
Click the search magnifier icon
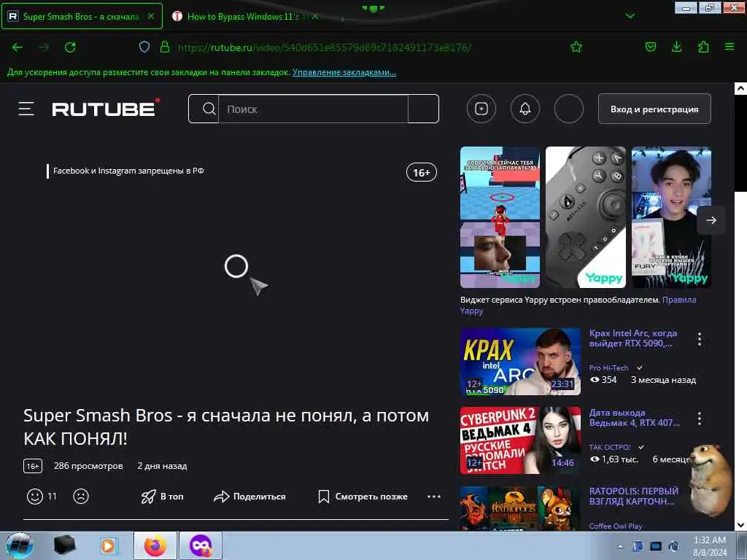click(209, 109)
